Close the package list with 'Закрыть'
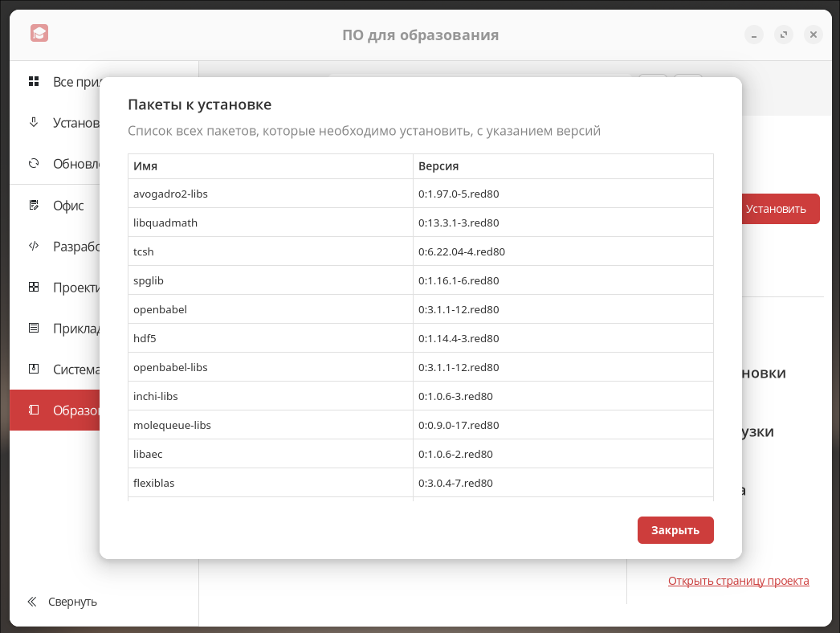840x633 pixels. 675,530
